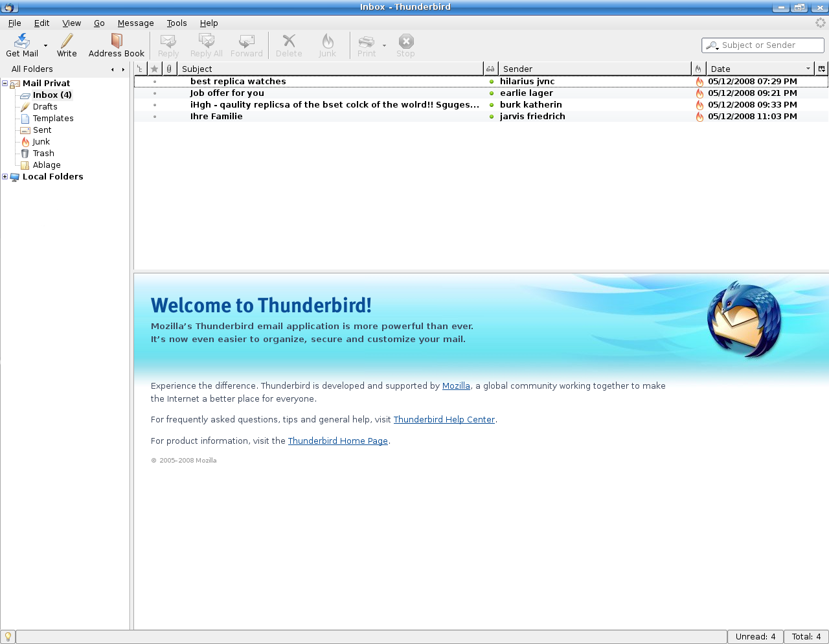Select the Trash folder
The image size is (829, 644).
[x=43, y=153]
